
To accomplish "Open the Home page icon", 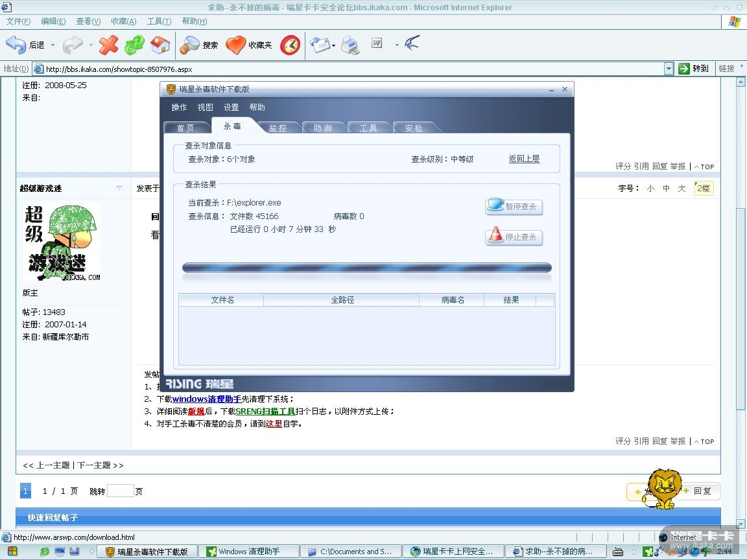I will 160,45.
